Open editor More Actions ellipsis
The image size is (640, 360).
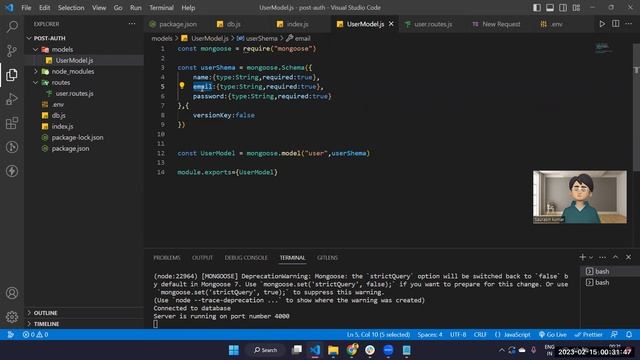coord(629,24)
